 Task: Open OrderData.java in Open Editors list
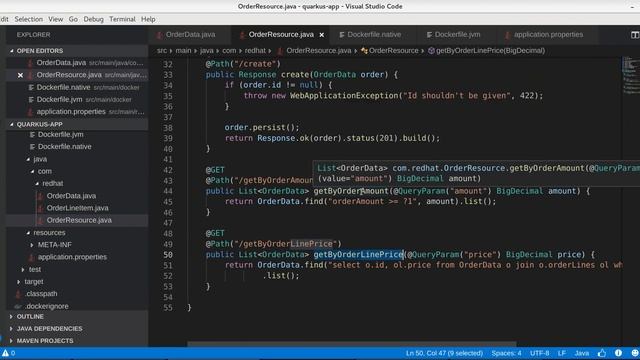click(77, 63)
